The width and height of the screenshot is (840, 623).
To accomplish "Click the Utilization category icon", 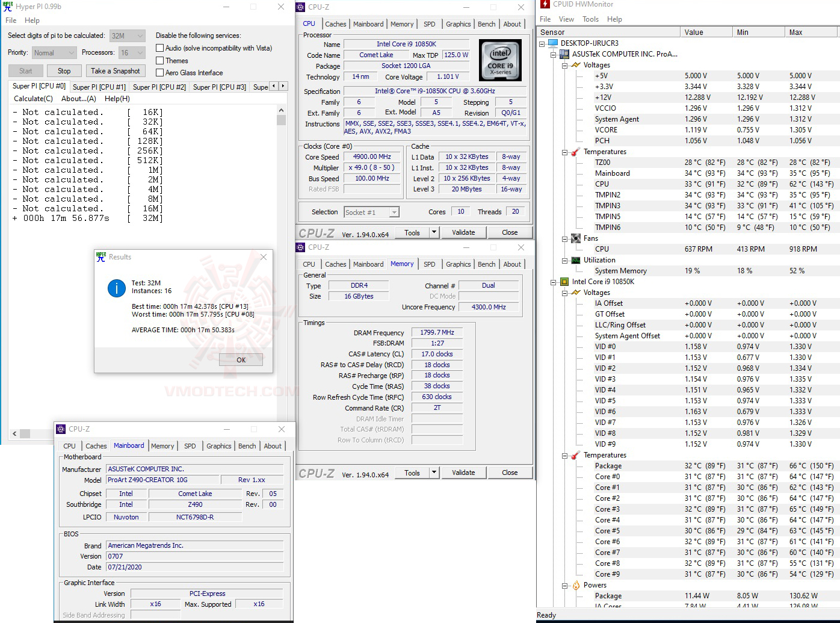I will click(575, 260).
